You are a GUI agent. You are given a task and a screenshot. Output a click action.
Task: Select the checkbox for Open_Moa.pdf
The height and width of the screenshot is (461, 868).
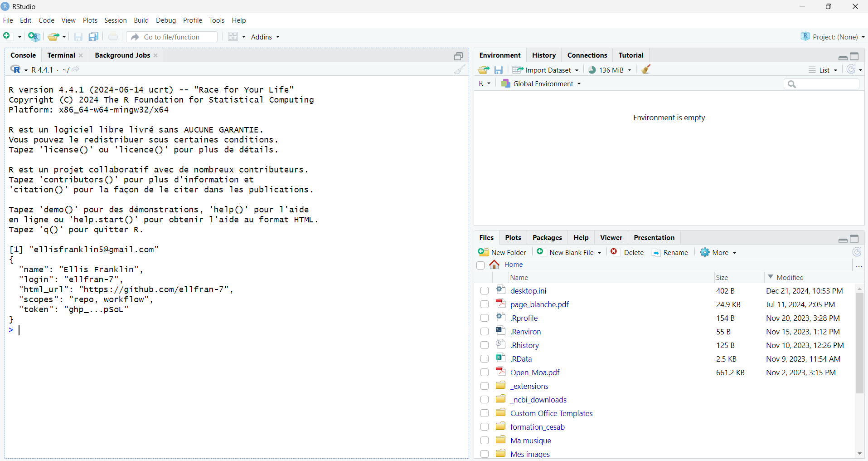coord(485,373)
